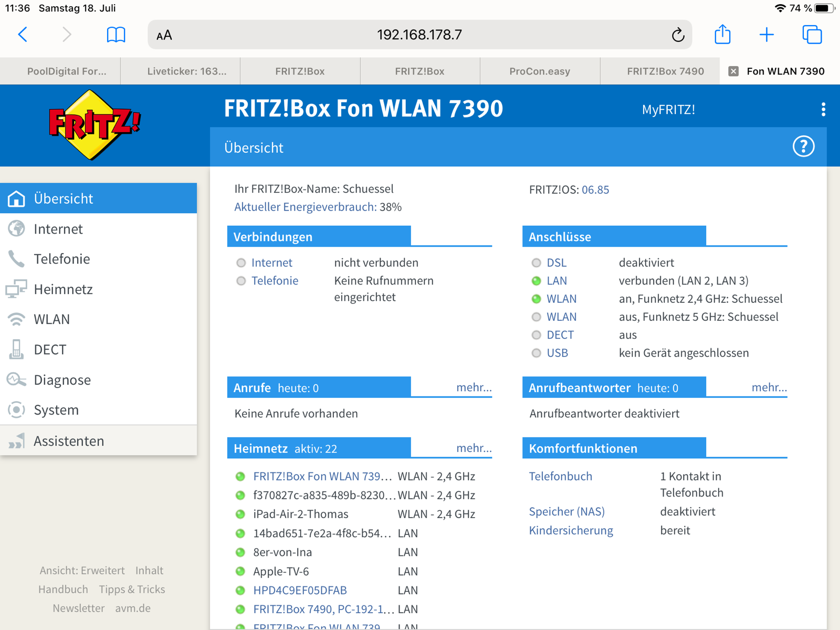Screen dimensions: 840x630
Task: Open FRITZ!Box 7490, PC-192-1... device link
Action: (323, 609)
